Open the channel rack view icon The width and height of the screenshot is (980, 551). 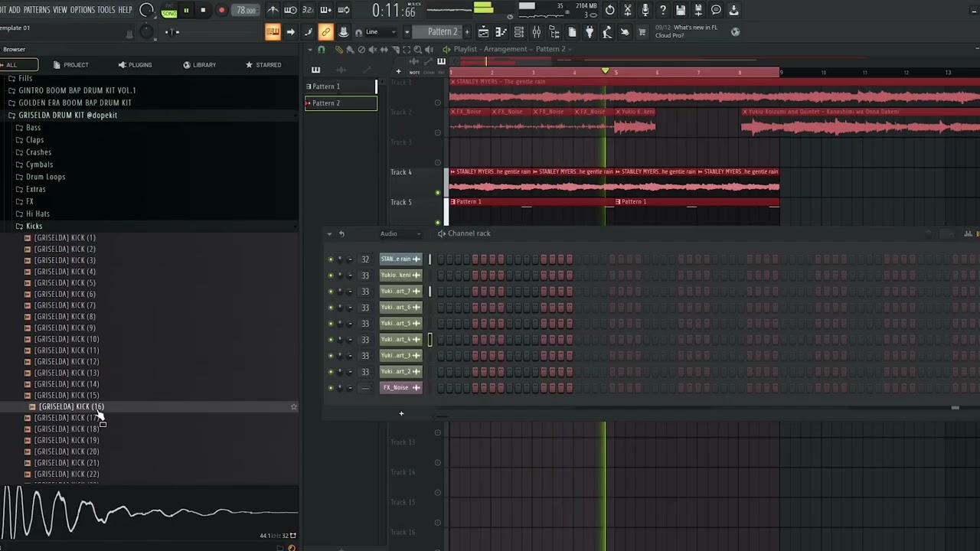(x=518, y=31)
